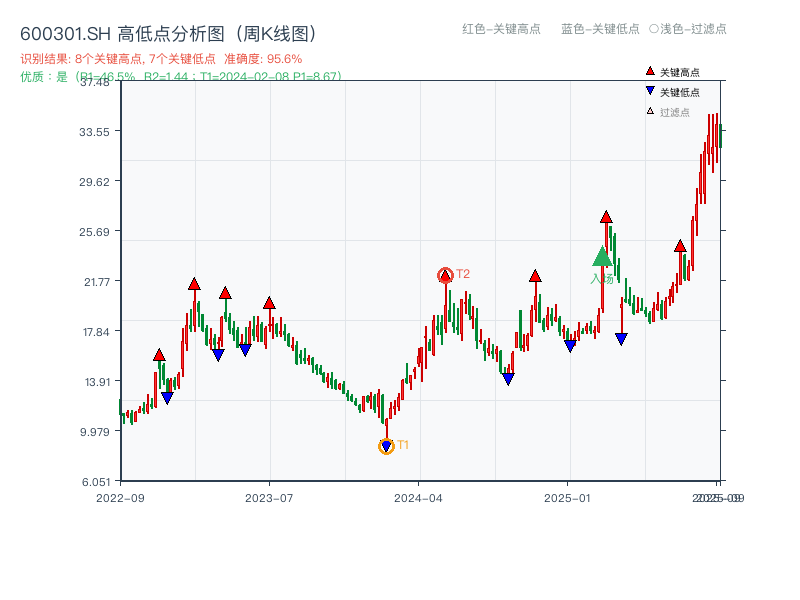Click the red 识别结果 accuracy summary line

pyautogui.click(x=161, y=59)
